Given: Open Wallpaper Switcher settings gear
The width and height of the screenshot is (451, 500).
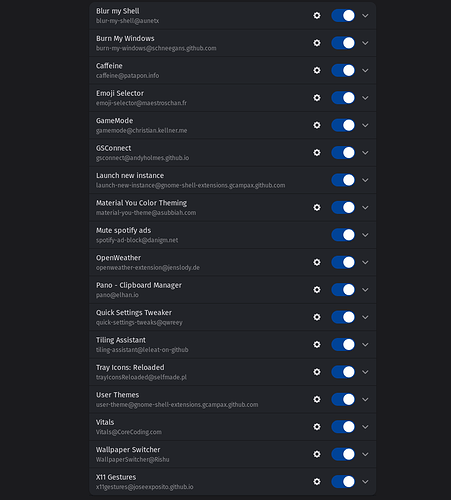Looking at the screenshot, I should pos(317,454).
